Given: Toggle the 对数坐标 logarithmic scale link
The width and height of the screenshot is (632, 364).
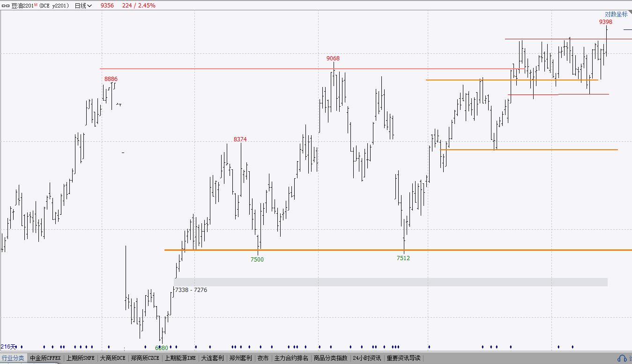Looking at the screenshot, I should click(x=616, y=15).
